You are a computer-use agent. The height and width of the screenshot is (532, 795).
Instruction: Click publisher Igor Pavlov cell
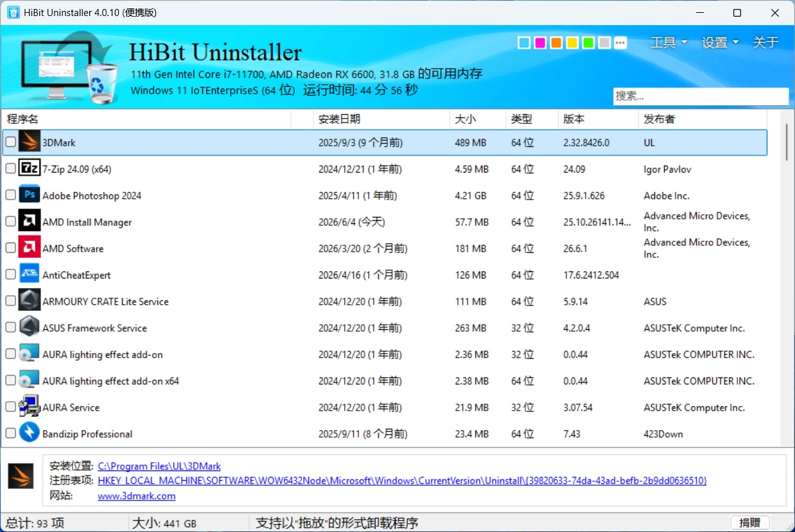coord(668,169)
